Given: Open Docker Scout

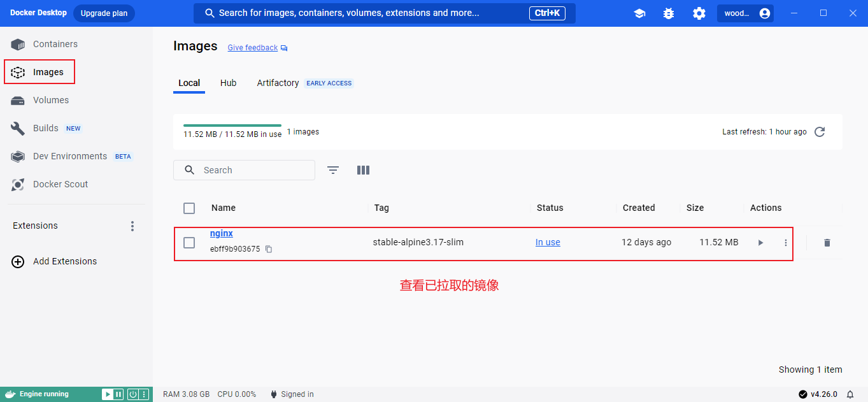Looking at the screenshot, I should tap(60, 184).
